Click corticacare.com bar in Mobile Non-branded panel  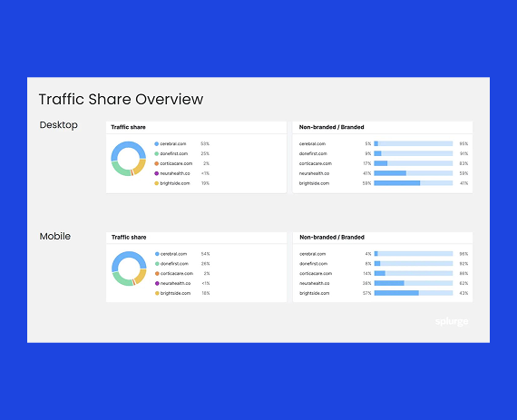click(x=414, y=273)
